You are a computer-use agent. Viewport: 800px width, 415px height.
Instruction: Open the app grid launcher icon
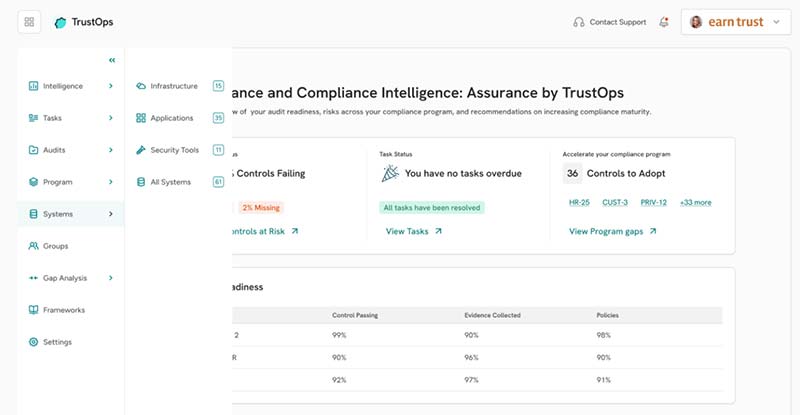point(29,22)
